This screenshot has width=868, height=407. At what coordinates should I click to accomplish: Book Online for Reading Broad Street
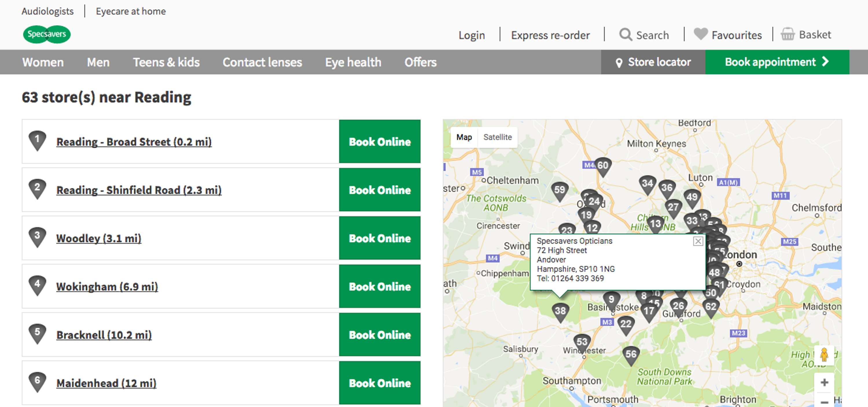point(380,141)
